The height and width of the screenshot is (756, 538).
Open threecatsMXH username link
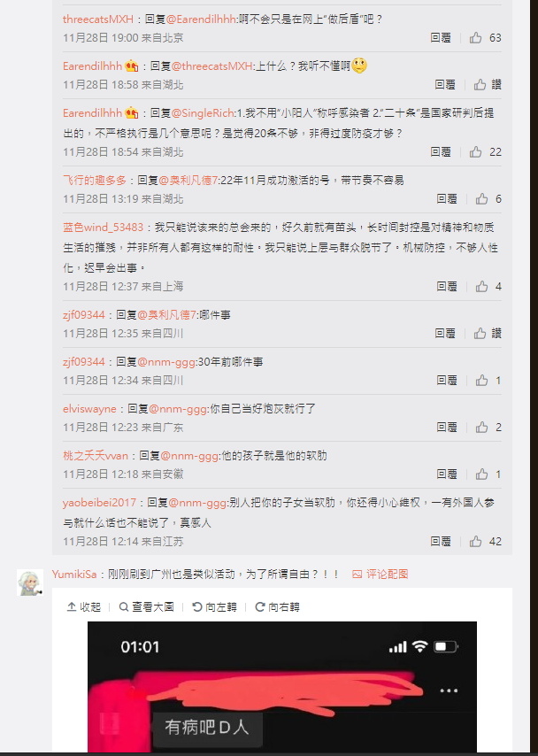pos(98,19)
